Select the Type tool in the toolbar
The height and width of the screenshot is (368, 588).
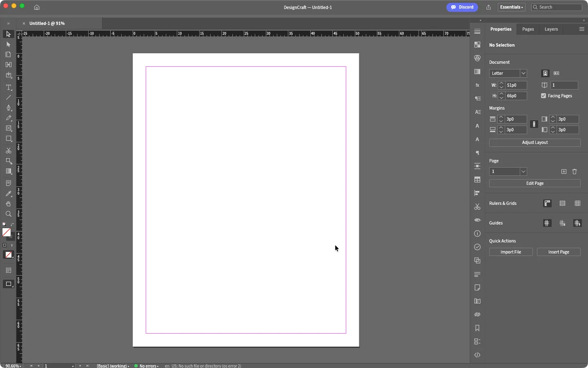point(9,88)
